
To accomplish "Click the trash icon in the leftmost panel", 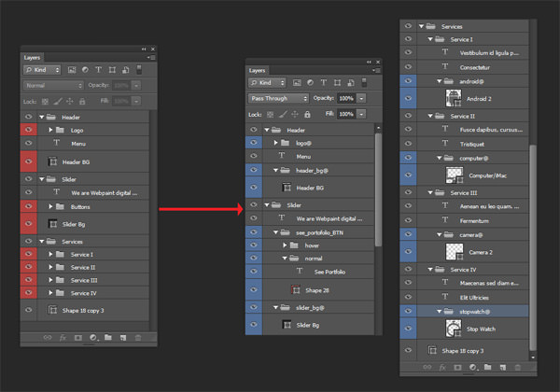I will coord(138,335).
